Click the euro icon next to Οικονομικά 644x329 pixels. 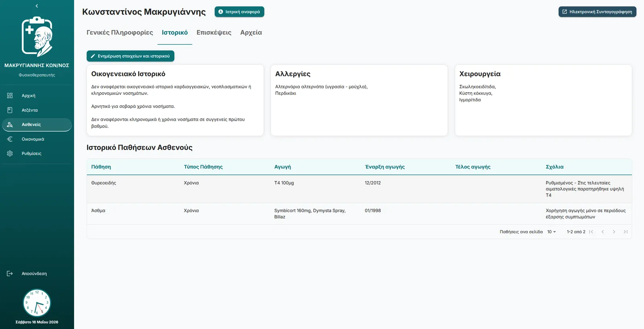pos(10,139)
